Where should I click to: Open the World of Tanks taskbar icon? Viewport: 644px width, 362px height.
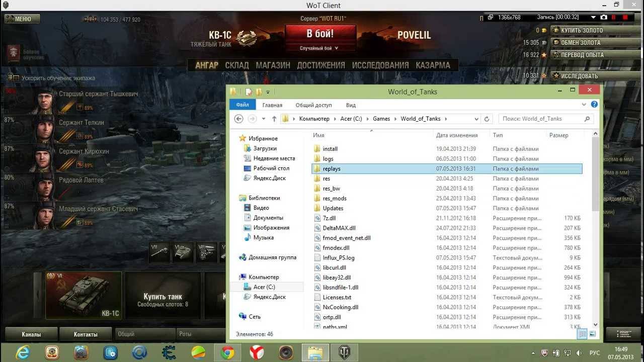point(345,352)
